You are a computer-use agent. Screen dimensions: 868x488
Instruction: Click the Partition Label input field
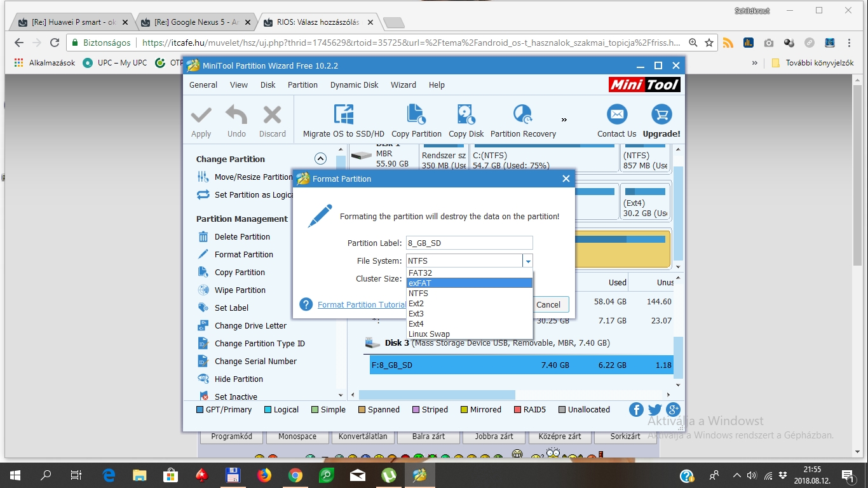point(470,243)
